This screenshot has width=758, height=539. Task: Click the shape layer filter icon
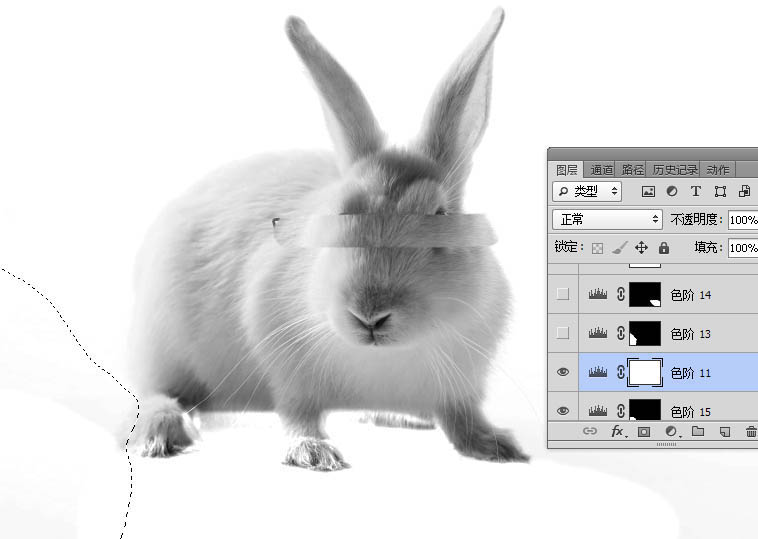[x=720, y=191]
